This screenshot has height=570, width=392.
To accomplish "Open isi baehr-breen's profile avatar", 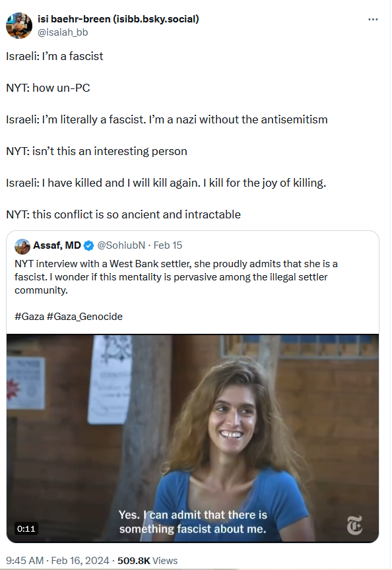I will coord(19,26).
